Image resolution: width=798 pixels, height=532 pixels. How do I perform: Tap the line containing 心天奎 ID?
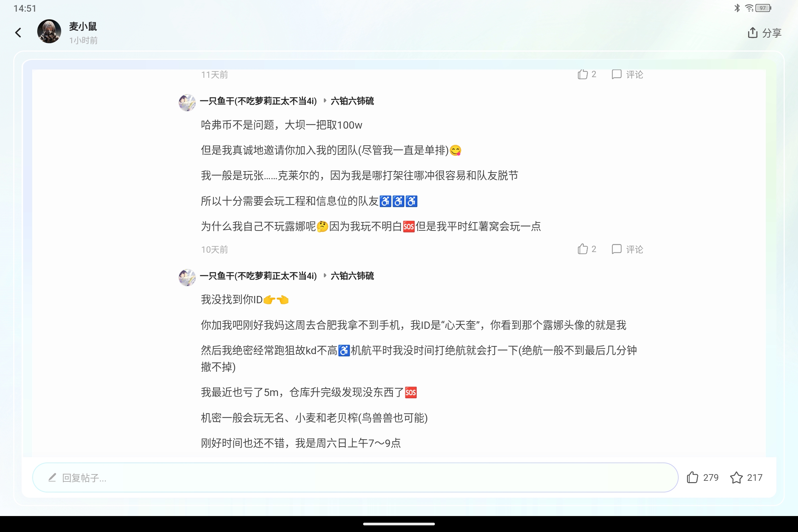click(414, 325)
